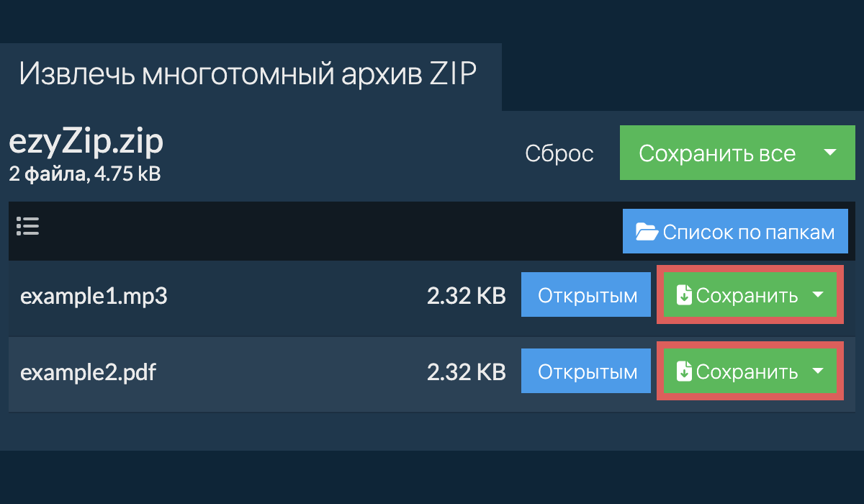
Task: Open the save options arrow for example1.mp3
Action: click(817, 295)
